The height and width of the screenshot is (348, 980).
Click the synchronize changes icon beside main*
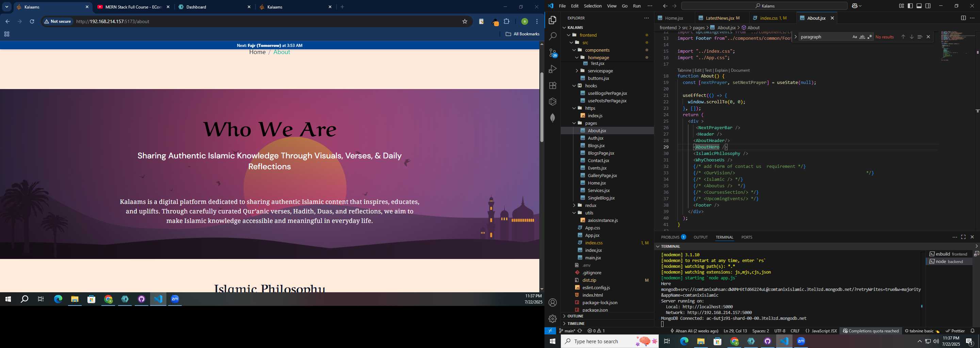580,331
